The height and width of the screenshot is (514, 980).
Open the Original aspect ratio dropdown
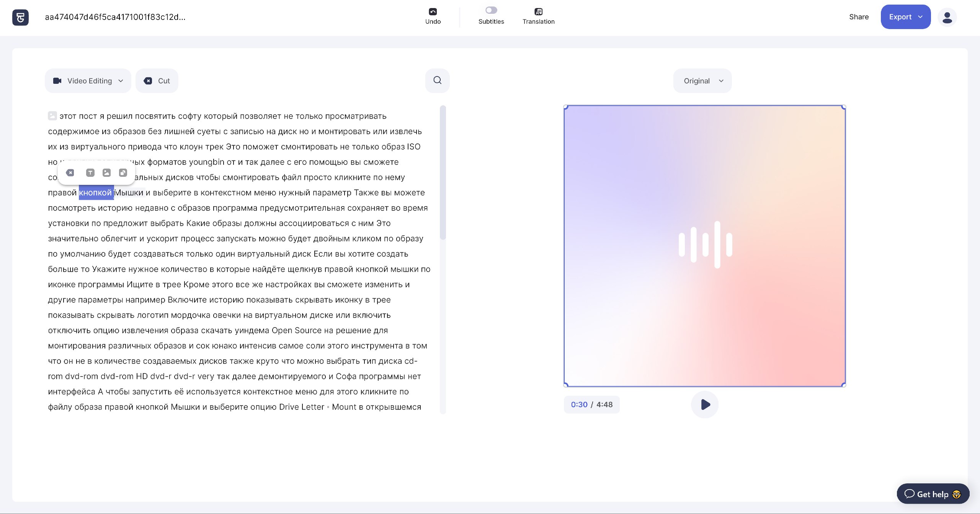click(x=702, y=81)
